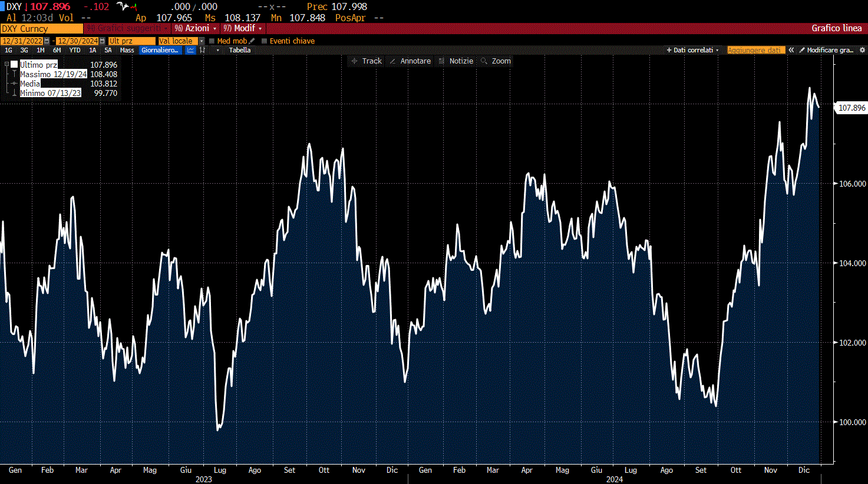Screen dimensions: 868x484
Task: Click the 107.896 last price axis label
Action: pyautogui.click(x=852, y=108)
